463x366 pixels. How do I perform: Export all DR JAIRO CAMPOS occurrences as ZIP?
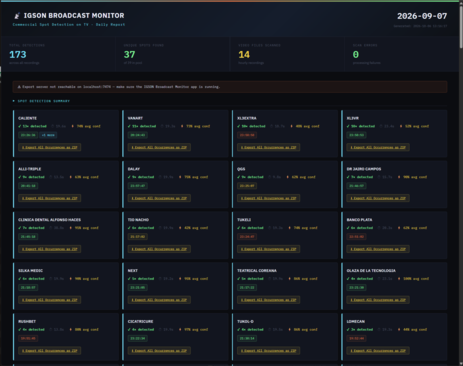tap(378, 198)
